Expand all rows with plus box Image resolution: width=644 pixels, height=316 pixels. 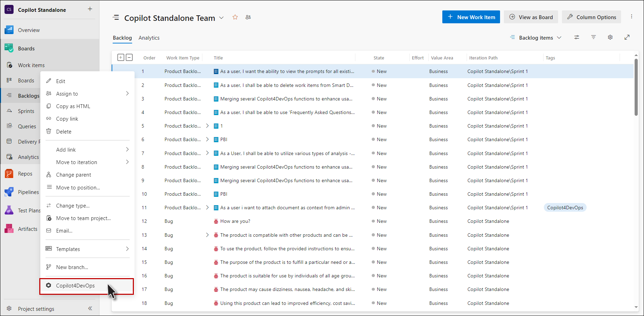pos(121,57)
